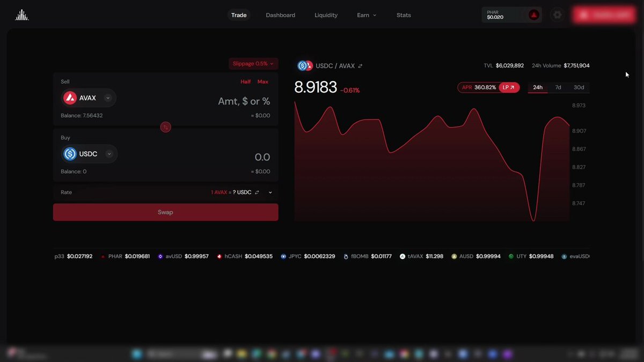Viewport: 644px width, 362px height.
Task: Swap sell and buy tokens with the arrow icon
Action: pyautogui.click(x=165, y=127)
